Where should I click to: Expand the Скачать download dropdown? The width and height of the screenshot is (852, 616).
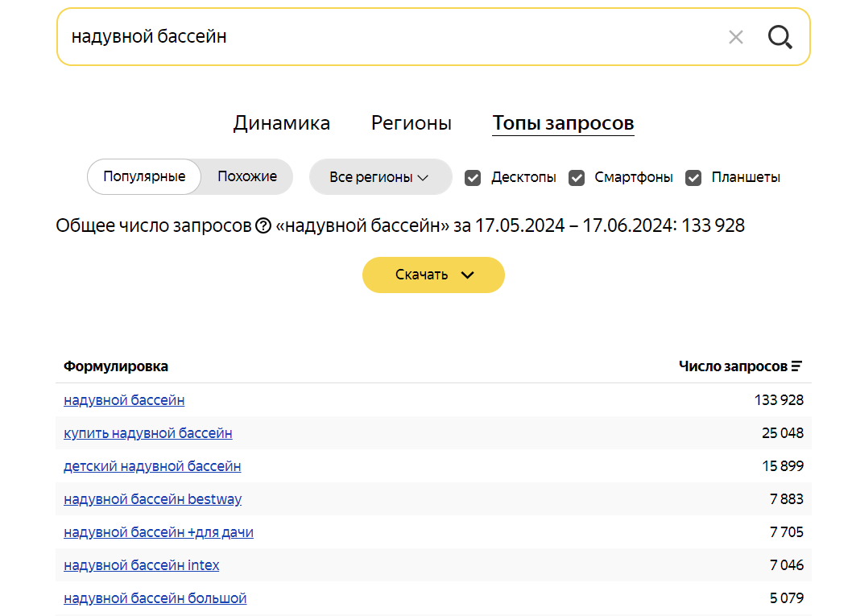point(433,275)
